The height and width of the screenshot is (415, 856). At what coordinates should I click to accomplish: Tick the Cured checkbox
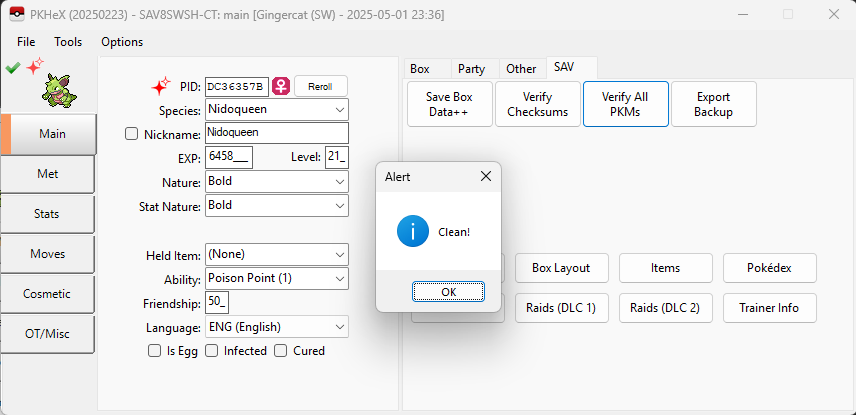(281, 351)
